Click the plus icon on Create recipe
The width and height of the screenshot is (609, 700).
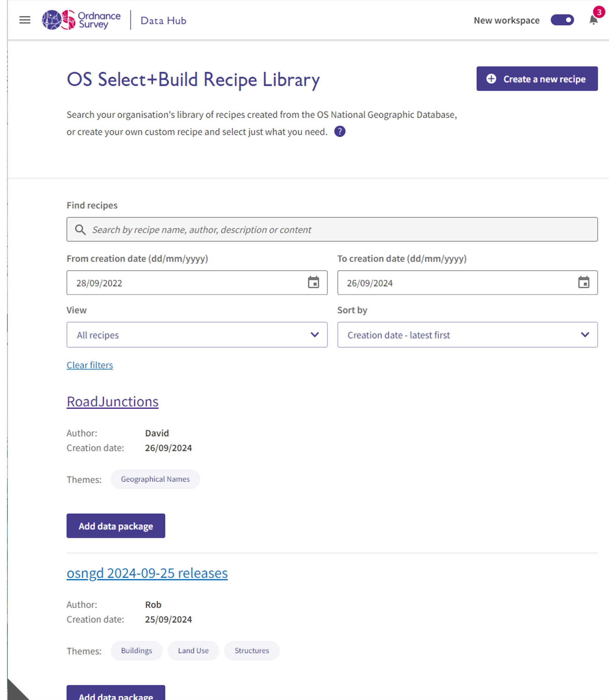coord(491,79)
